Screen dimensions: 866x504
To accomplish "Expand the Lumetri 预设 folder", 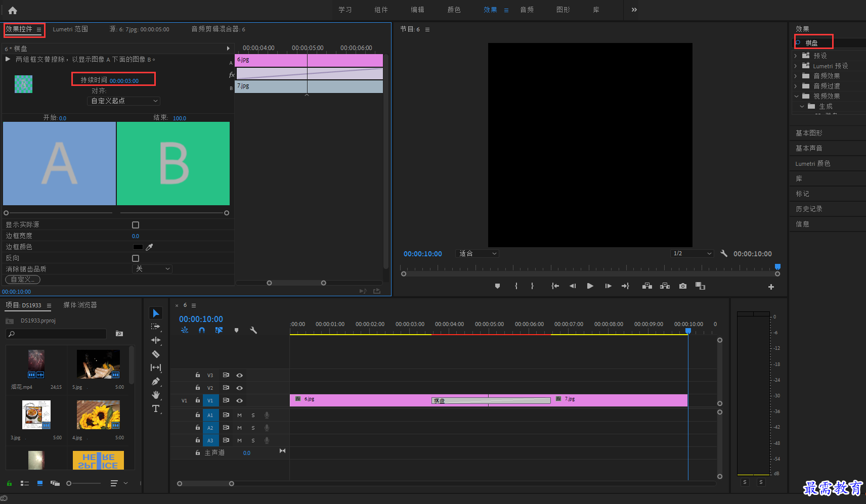I will click(x=796, y=66).
